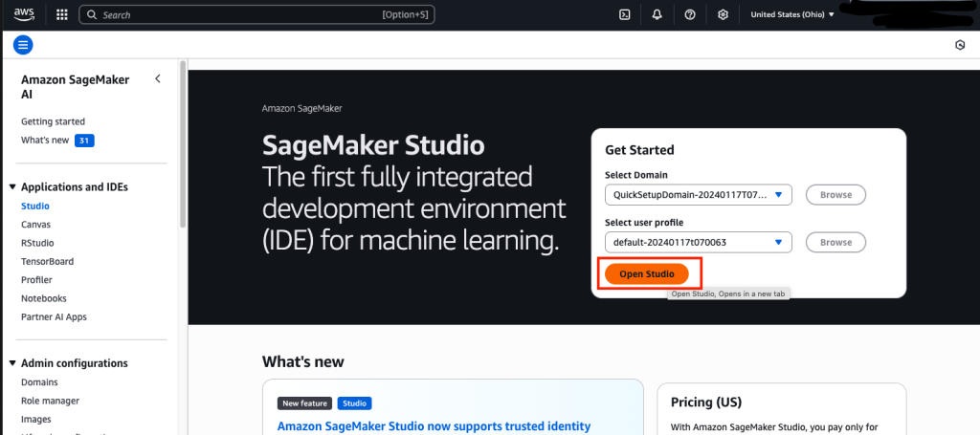Open the help question mark icon
The image size is (980, 435).
690,15
